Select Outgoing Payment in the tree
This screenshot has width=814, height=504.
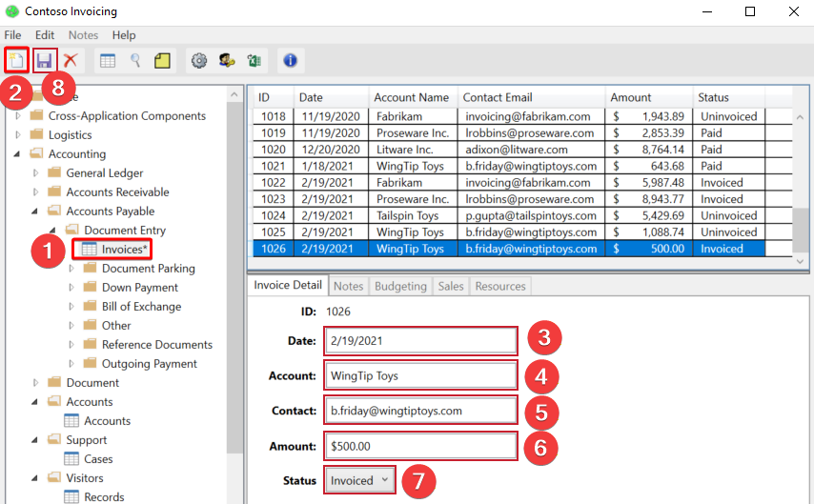click(149, 363)
